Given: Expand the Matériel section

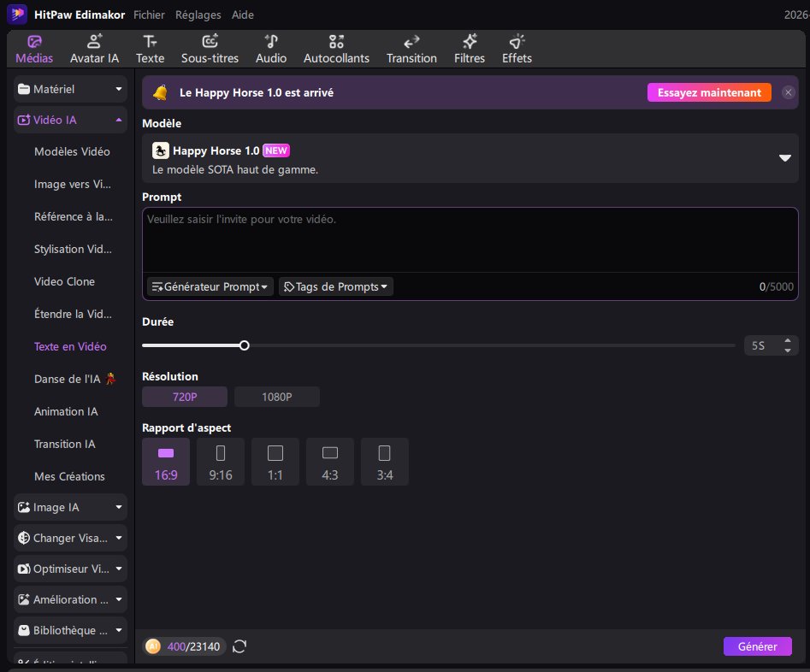Looking at the screenshot, I should point(70,90).
